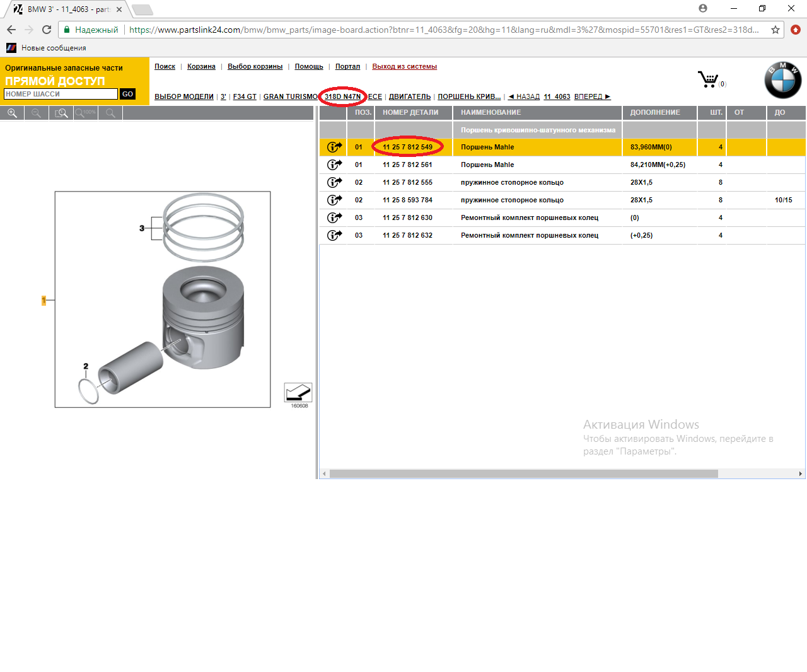Click info icon for part 11 25 8 593 784
Viewport: 807px width, 672px height.
334,200
